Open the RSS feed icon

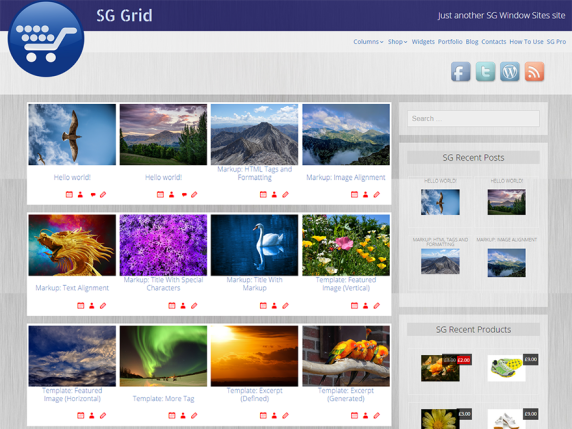click(534, 72)
